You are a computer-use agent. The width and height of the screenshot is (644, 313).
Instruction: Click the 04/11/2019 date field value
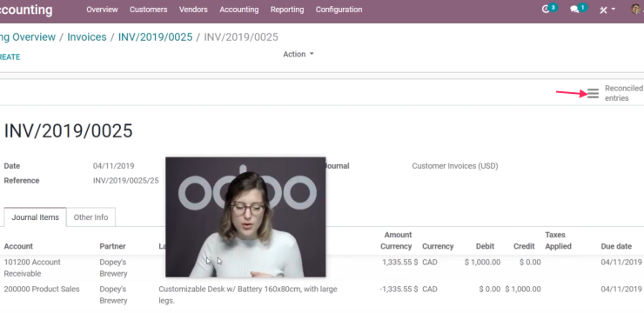coord(113,166)
